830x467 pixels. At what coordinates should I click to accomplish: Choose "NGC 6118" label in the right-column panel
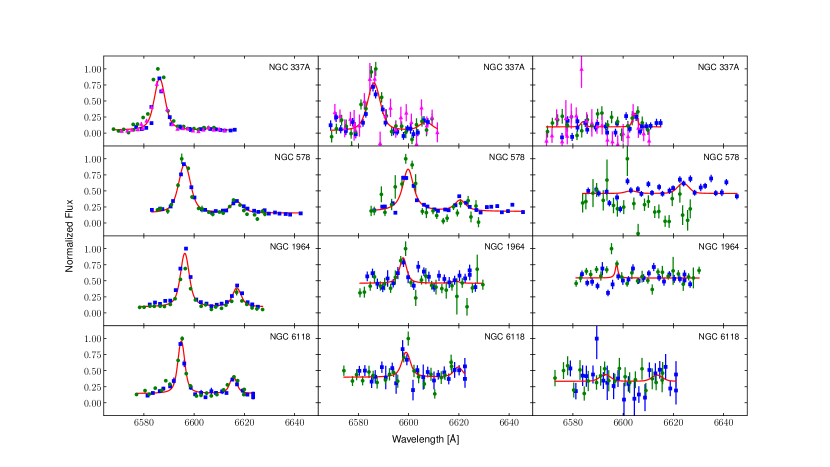coord(719,337)
